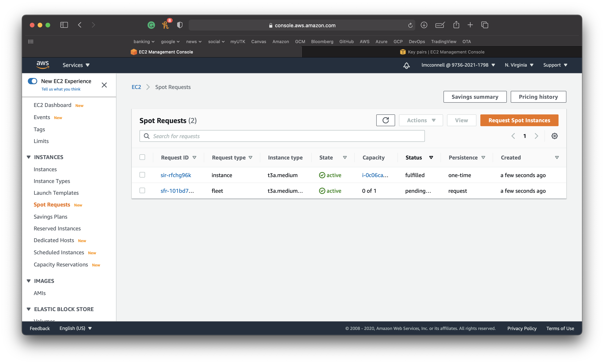Click EC2 breadcrumb link
The height and width of the screenshot is (364, 604).
click(136, 87)
